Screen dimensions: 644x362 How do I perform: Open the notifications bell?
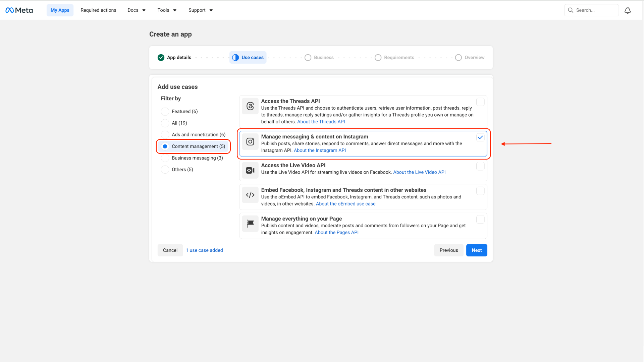click(628, 10)
